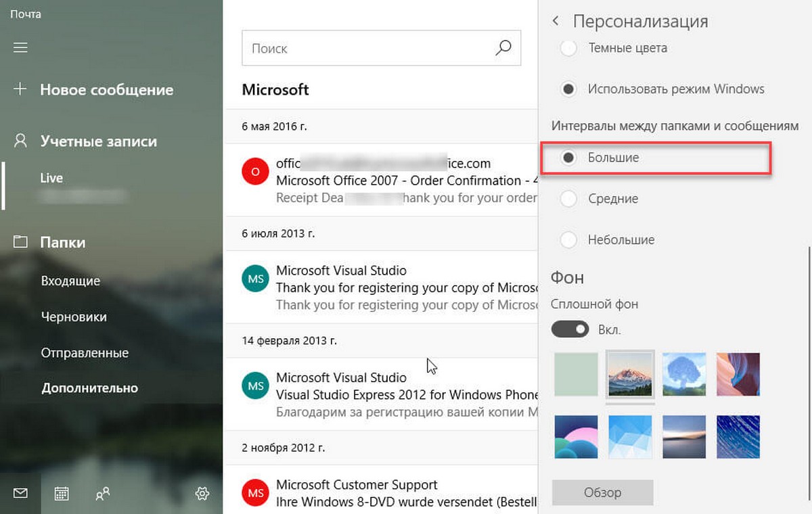Choose the blue polygon background thumbnail
812x514 pixels.
point(630,438)
